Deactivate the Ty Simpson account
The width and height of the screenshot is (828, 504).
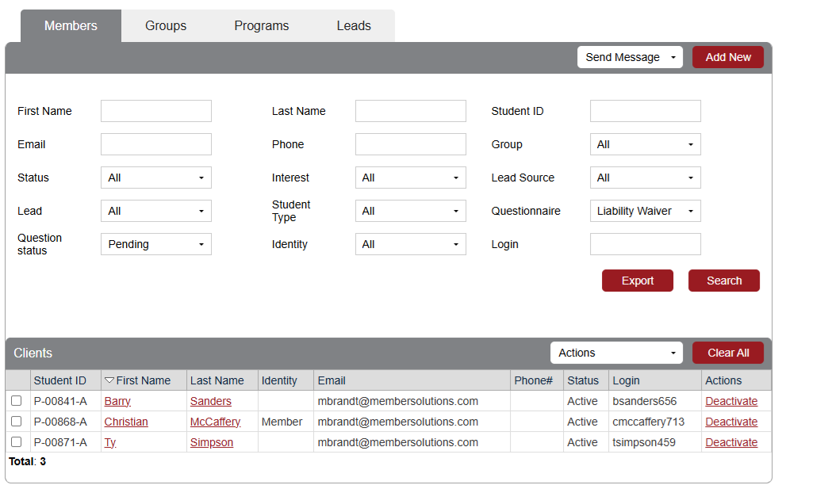(731, 442)
